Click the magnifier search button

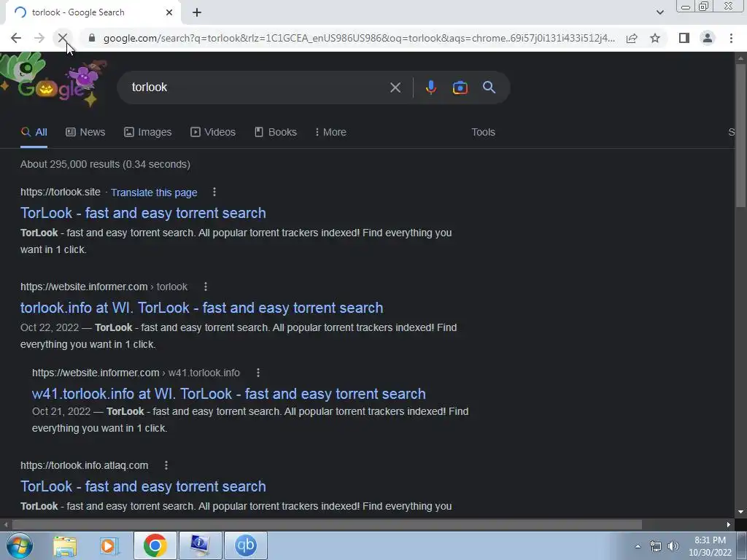point(489,87)
